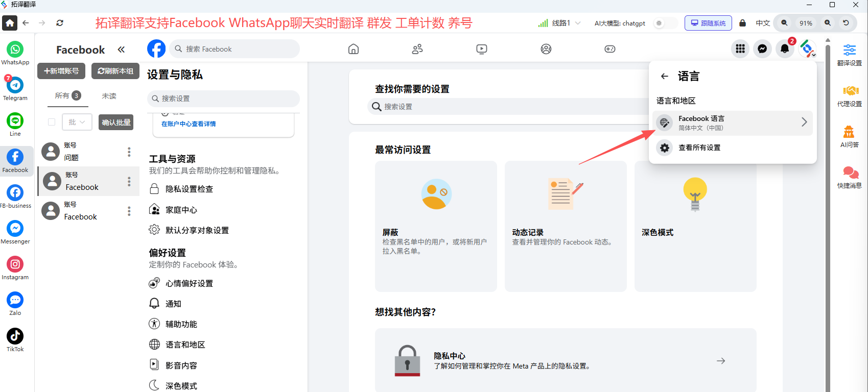Click the toolbar forward arrow
Image resolution: width=868 pixels, height=392 pixels.
point(42,23)
